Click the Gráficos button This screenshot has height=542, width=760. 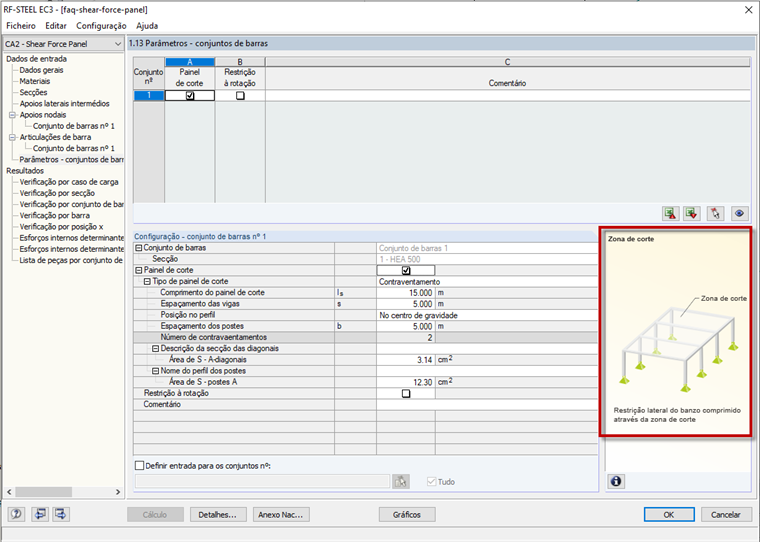coord(407,514)
